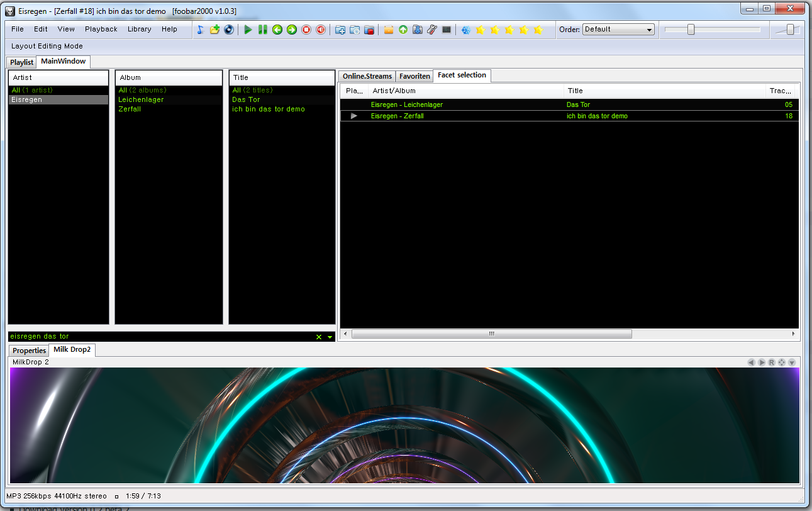Go to previous track with green left arrow

click(277, 30)
